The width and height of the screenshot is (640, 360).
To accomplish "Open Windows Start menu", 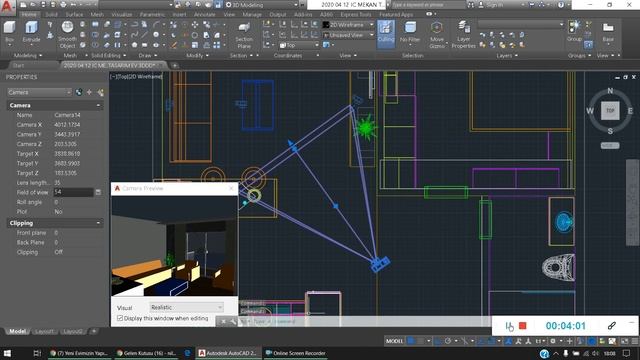I will tap(7, 353).
